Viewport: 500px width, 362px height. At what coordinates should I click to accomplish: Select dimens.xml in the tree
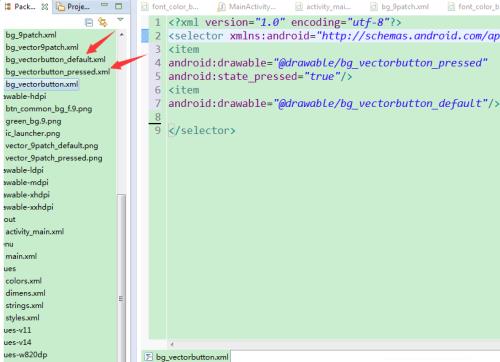(x=25, y=293)
